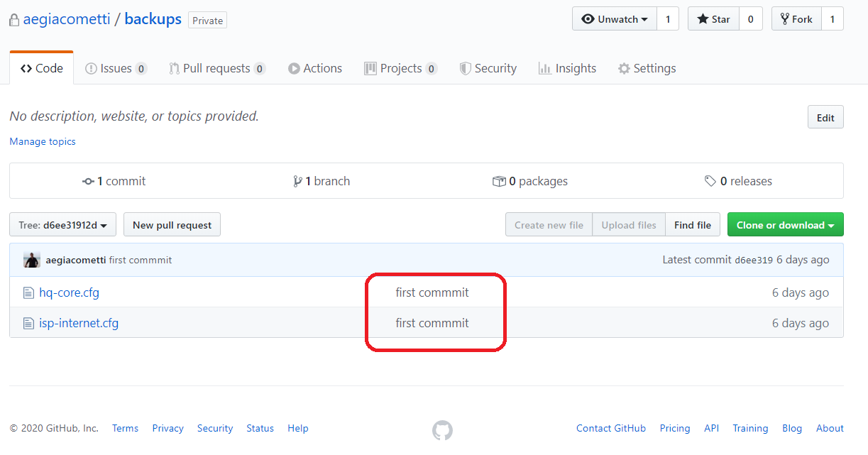Click the Manage topics link

pyautogui.click(x=43, y=141)
